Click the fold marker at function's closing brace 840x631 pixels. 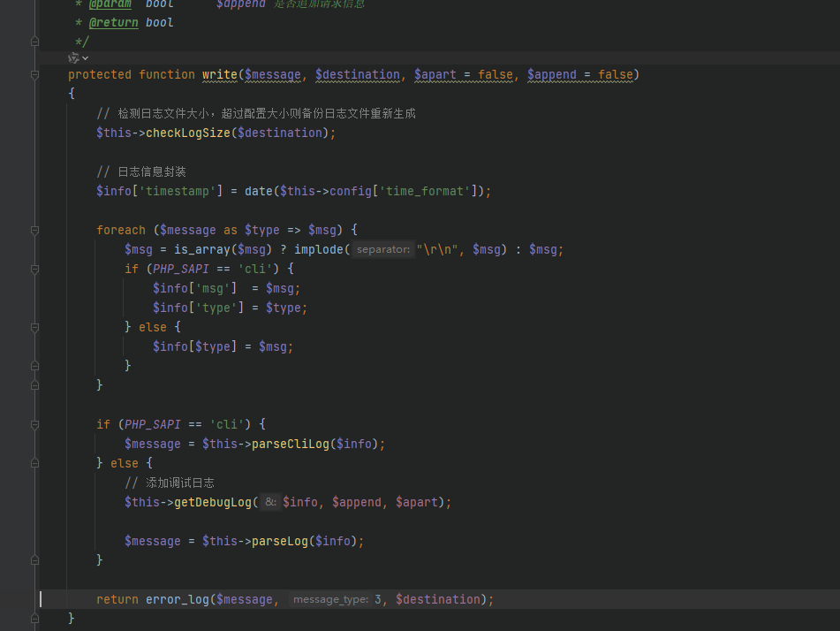(x=34, y=620)
